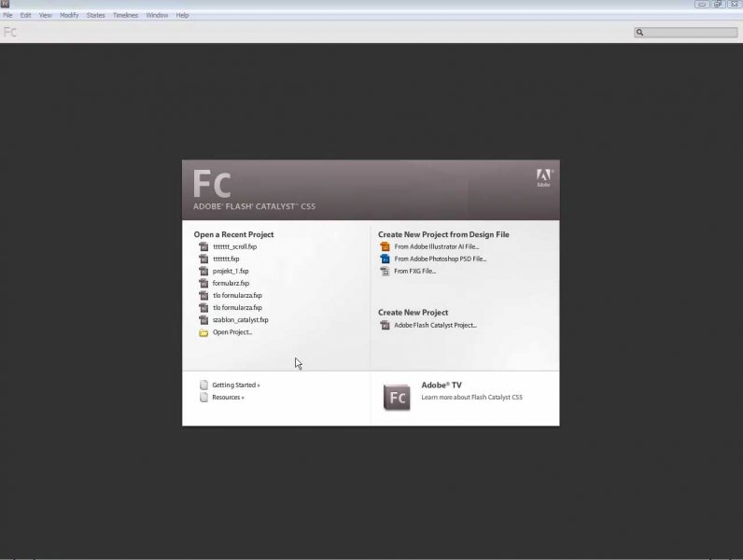Open recent project tttttttt_scroll.fxp
The height and width of the screenshot is (560, 743).
tap(234, 247)
